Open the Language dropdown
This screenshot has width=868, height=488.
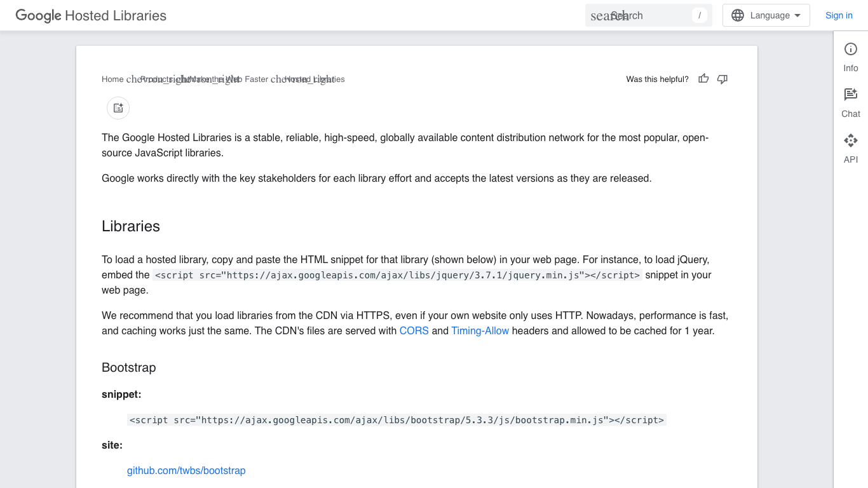[x=766, y=15]
